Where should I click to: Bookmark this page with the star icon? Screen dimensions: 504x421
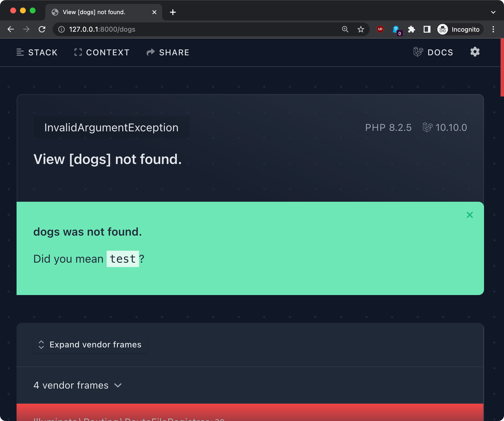361,29
